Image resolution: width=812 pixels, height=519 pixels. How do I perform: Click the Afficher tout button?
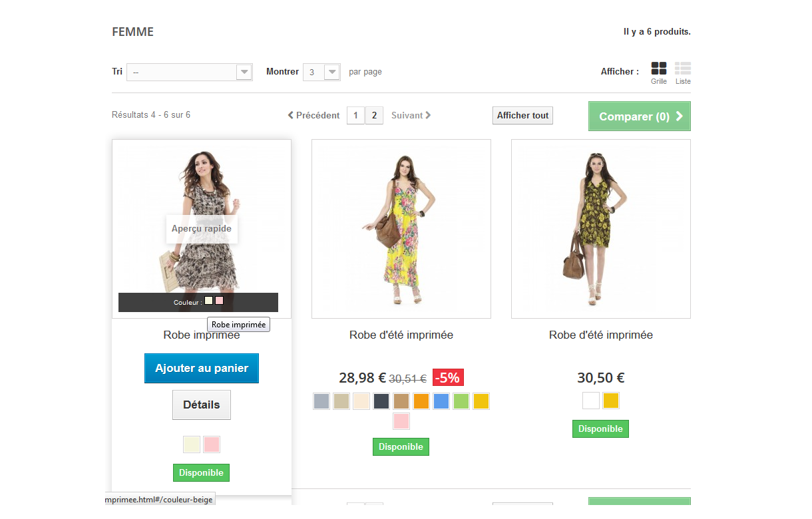522,115
